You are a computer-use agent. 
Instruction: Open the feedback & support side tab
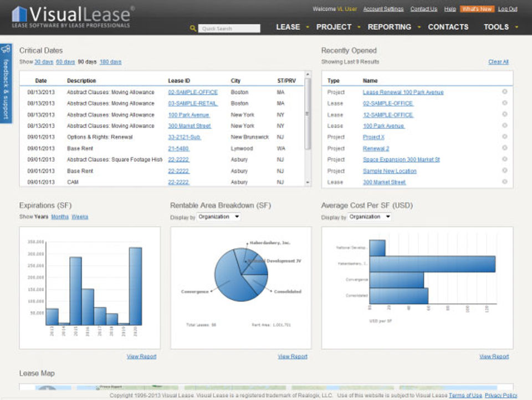6,84
